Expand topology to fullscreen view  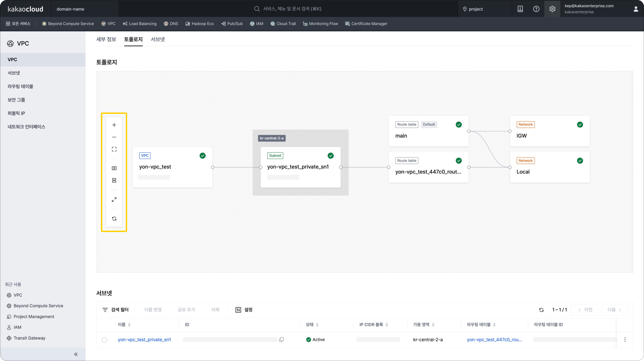114,199
